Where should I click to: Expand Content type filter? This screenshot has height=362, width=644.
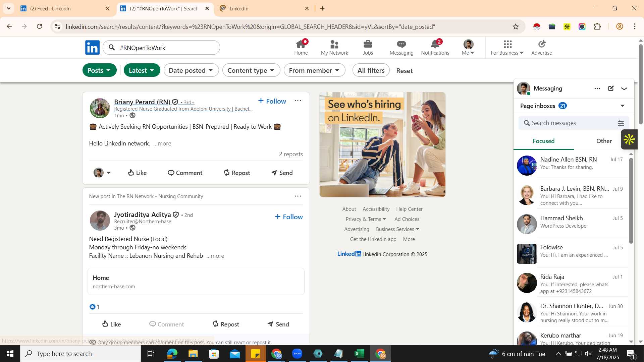pos(251,70)
